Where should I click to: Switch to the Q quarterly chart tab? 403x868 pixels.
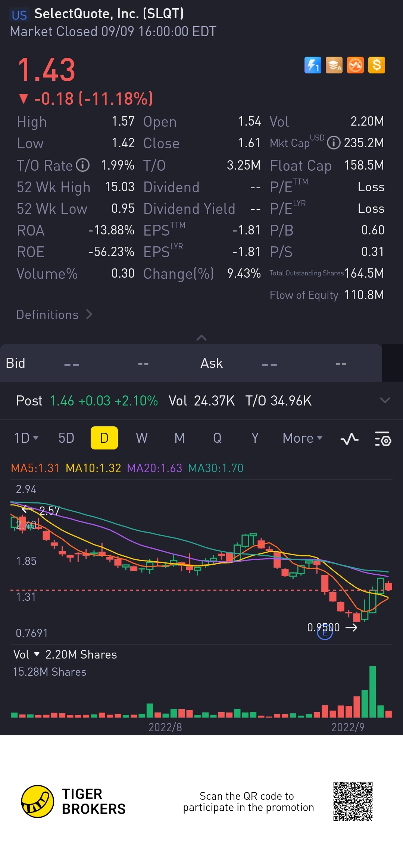(x=217, y=438)
